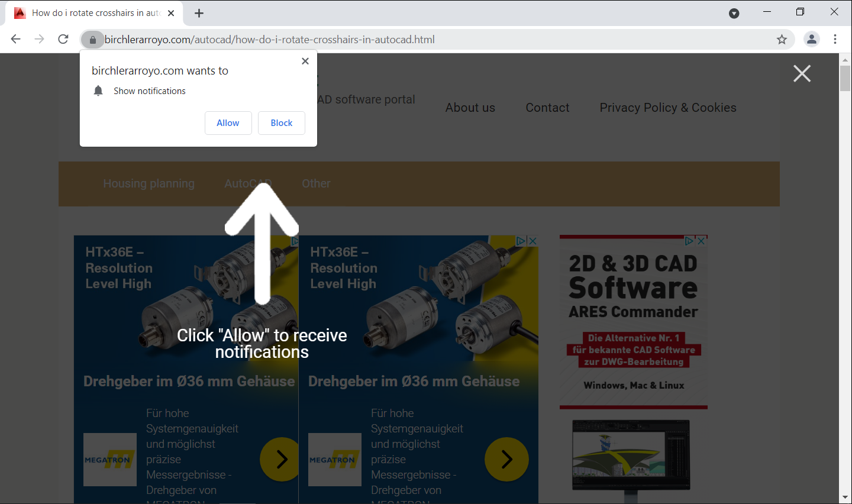
Task: Open Chrome's three-dot menu
Action: [x=835, y=40]
